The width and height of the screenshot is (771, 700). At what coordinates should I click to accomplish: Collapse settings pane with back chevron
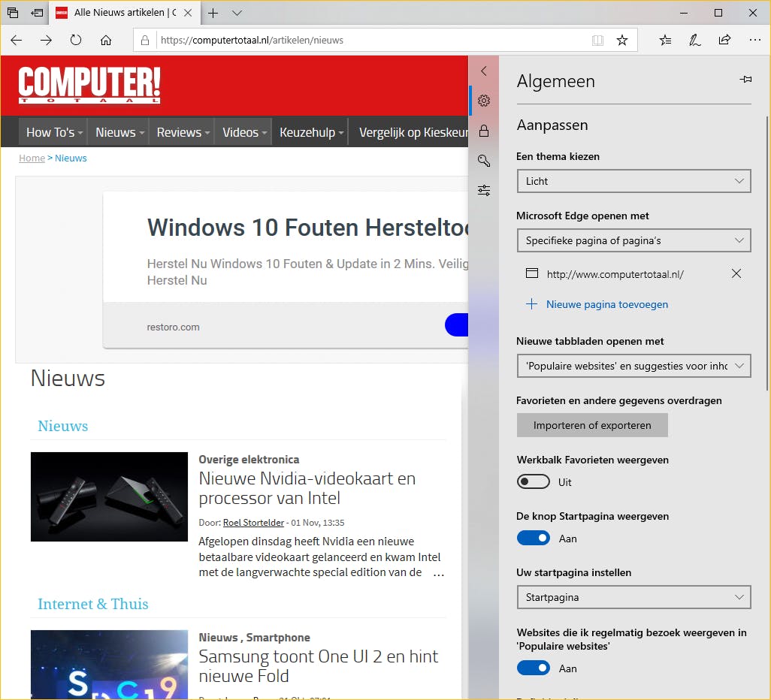coord(484,71)
